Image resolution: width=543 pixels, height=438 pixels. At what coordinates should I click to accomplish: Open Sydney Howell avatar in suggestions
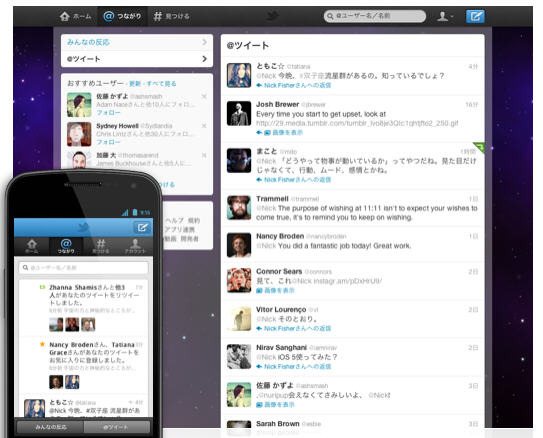[x=79, y=134]
